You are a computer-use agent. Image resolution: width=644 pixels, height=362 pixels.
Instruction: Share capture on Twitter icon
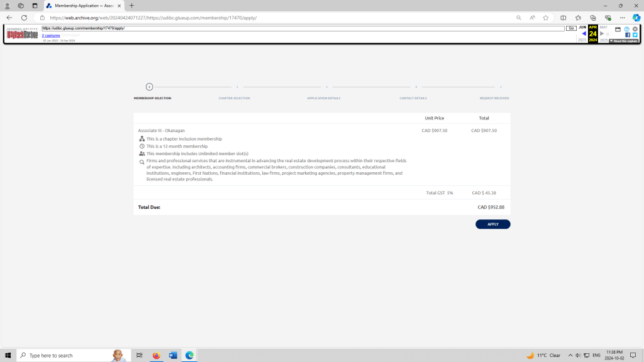pos(635,35)
